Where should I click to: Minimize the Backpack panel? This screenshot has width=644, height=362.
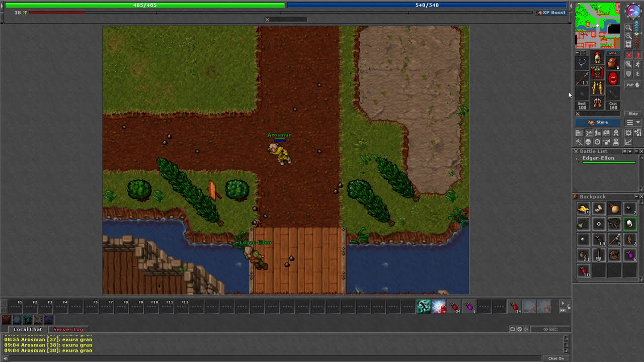[x=636, y=197]
